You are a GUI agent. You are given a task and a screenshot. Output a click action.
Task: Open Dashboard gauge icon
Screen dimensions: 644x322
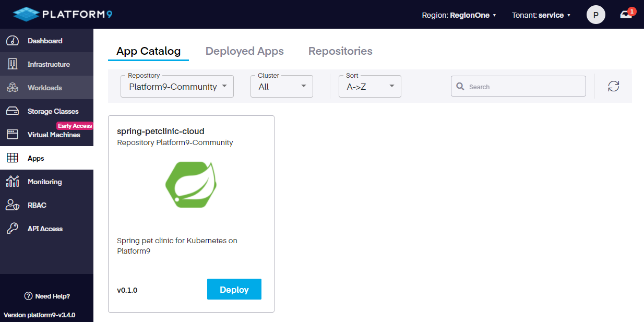click(13, 41)
